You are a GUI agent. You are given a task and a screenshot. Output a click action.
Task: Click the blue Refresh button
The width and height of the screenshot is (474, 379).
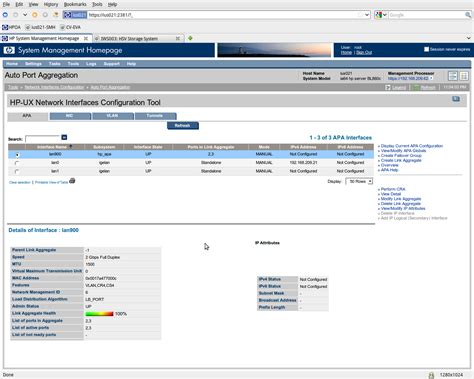(183, 126)
